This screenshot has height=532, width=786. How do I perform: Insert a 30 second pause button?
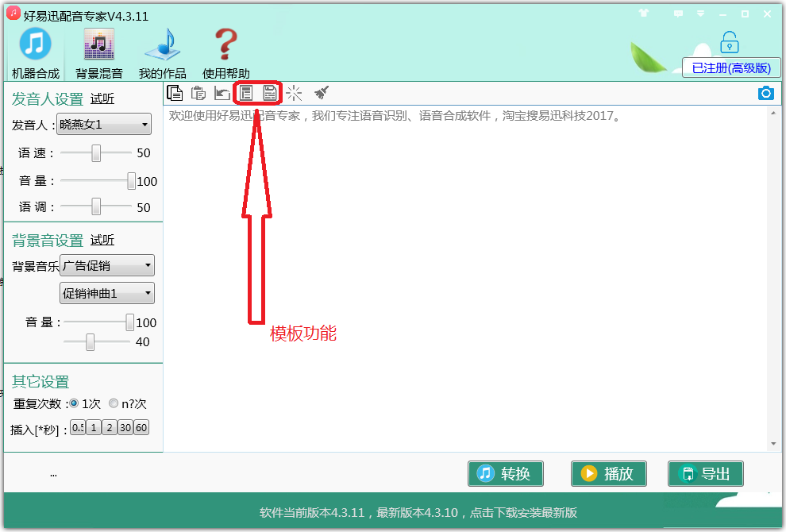point(125,428)
